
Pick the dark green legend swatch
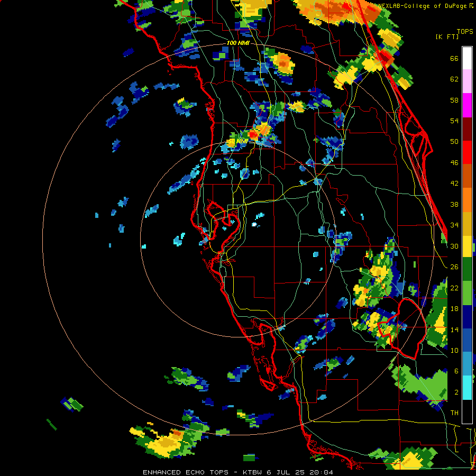pos(467,269)
